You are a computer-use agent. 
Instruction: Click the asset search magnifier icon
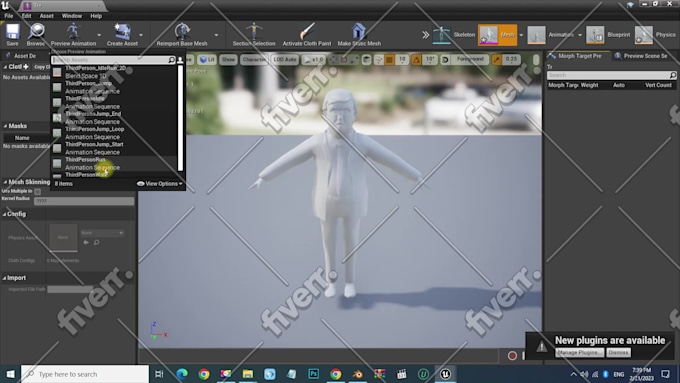pos(172,60)
